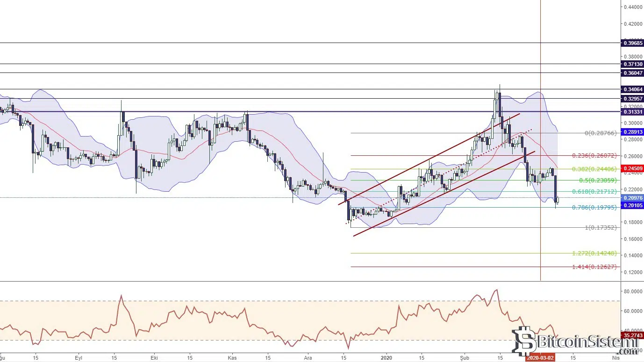Image resolution: width=644 pixels, height=362 pixels.
Task: Click the 1.414(0.12627) Fibonacci extension label
Action: tap(594, 267)
